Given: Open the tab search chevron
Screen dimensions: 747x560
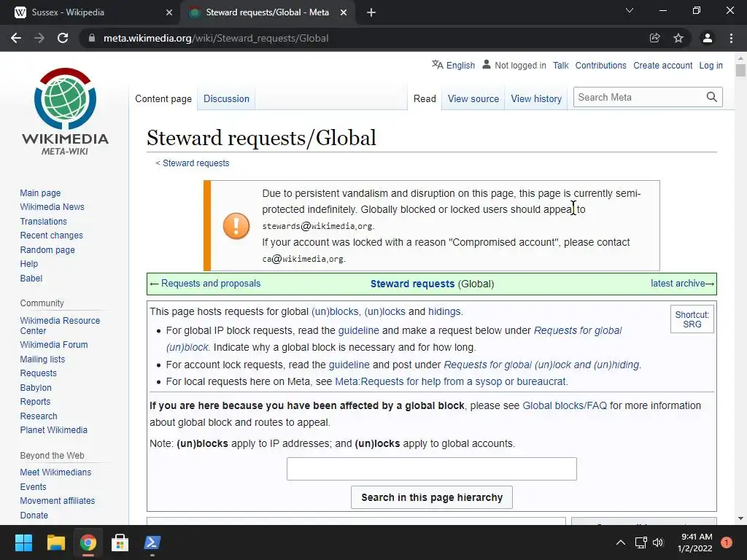Looking at the screenshot, I should click(630, 10).
